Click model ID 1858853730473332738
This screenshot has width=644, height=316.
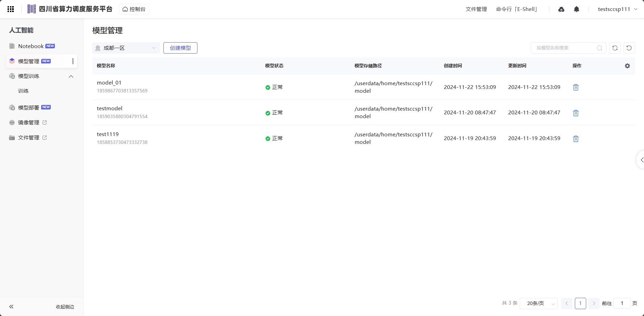122,143
